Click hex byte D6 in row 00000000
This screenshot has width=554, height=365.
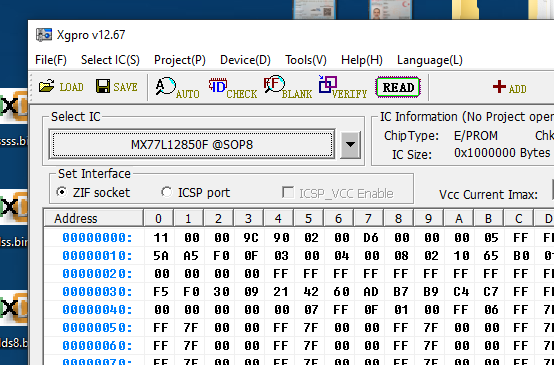point(371,238)
